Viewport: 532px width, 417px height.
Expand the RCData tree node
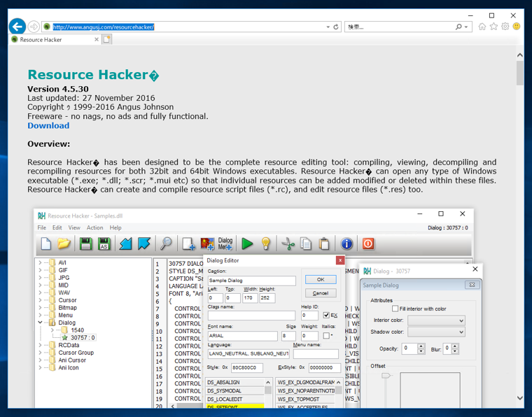pyautogui.click(x=40, y=345)
